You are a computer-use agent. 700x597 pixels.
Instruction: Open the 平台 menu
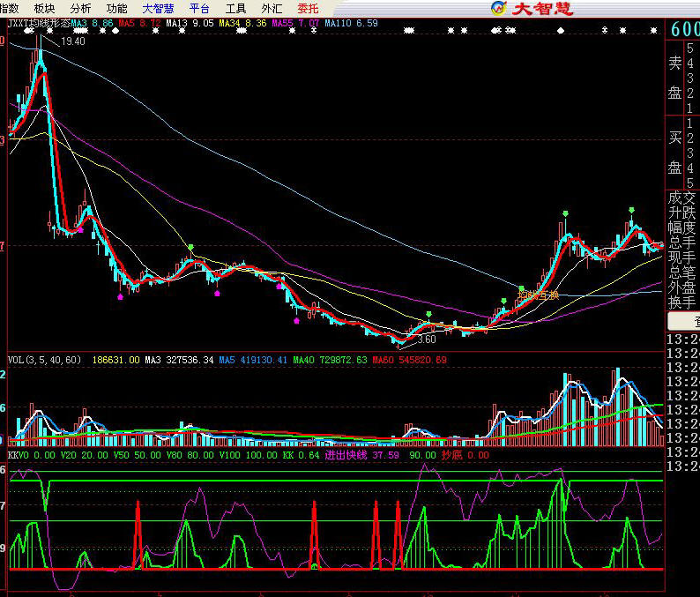(199, 8)
